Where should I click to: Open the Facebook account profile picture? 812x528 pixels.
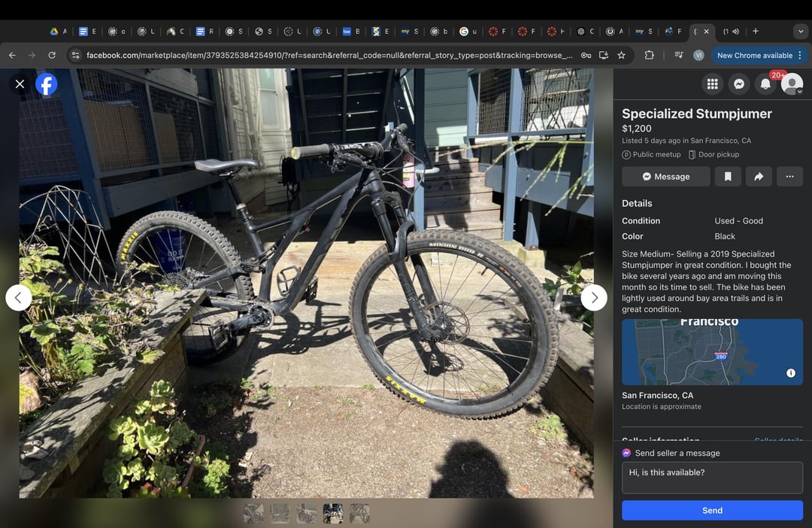coord(792,84)
